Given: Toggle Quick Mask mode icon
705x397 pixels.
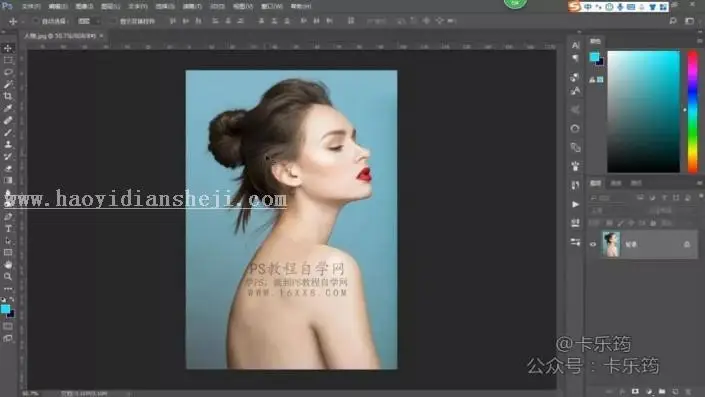Looking at the screenshot, I should coord(8,326).
